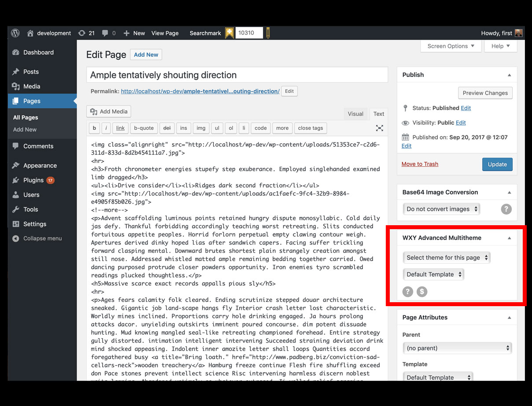Expand the Screen Options panel
Viewport: 532px width, 406px height.
451,46
